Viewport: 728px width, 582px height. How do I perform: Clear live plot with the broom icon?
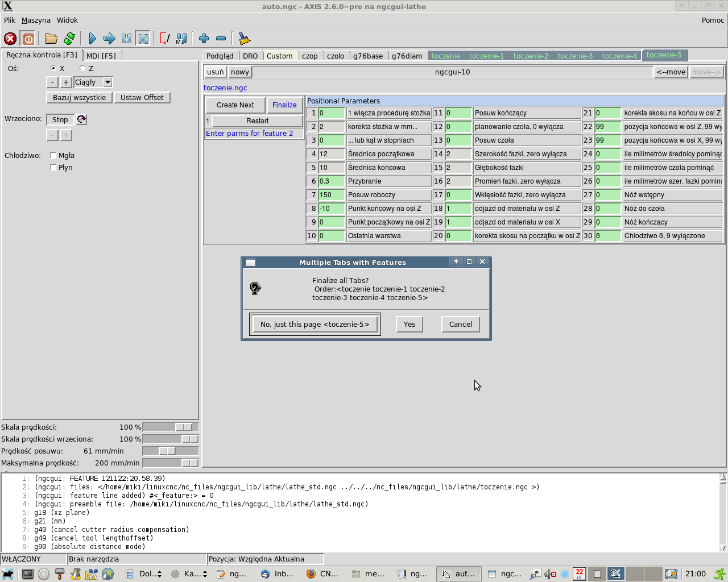[x=244, y=39]
